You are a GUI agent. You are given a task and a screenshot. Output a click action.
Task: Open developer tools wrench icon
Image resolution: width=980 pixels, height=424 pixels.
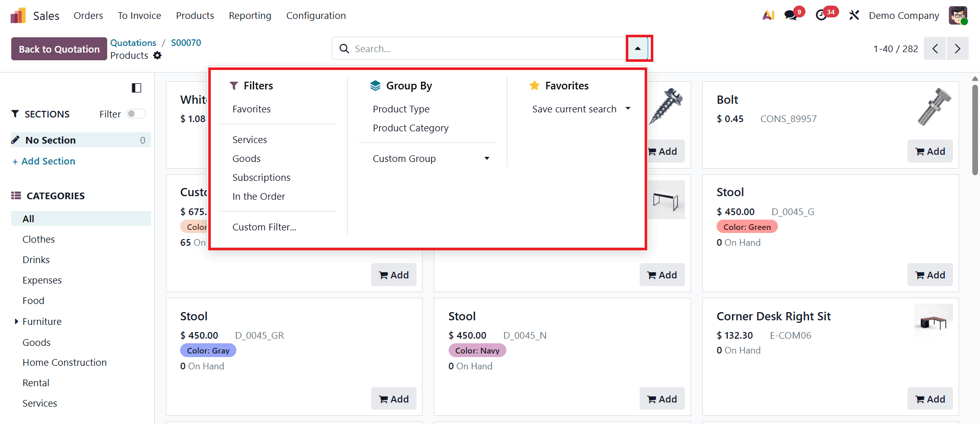tap(854, 15)
